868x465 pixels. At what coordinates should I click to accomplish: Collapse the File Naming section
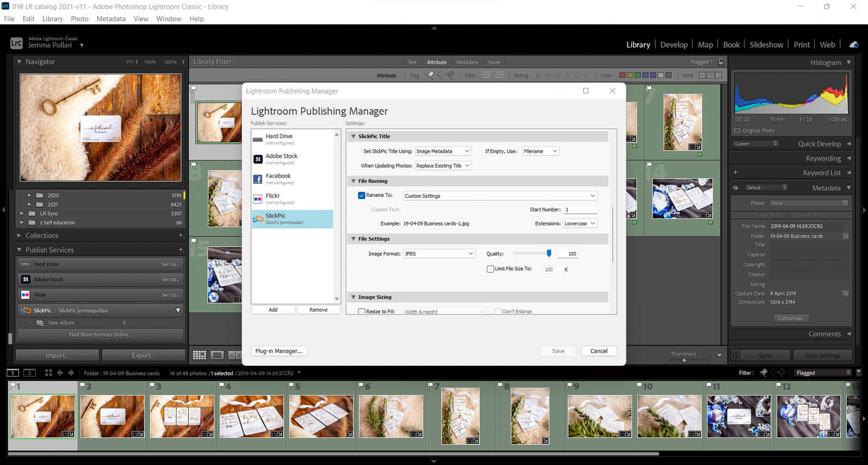tap(354, 181)
